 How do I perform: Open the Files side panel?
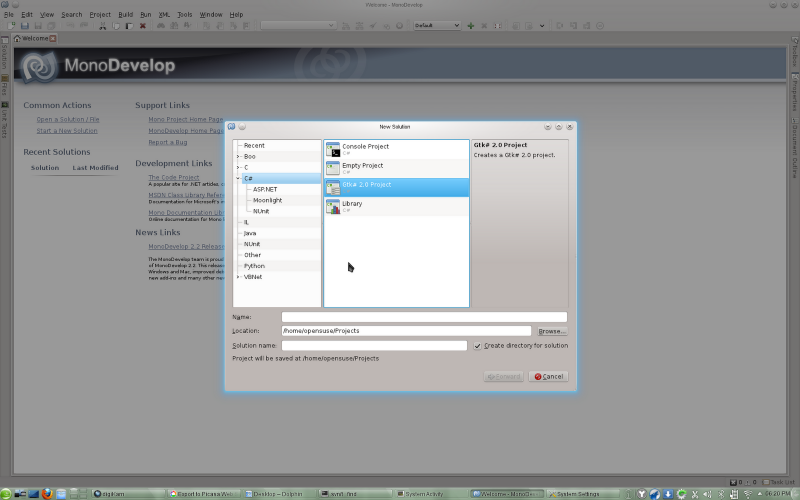[4, 85]
